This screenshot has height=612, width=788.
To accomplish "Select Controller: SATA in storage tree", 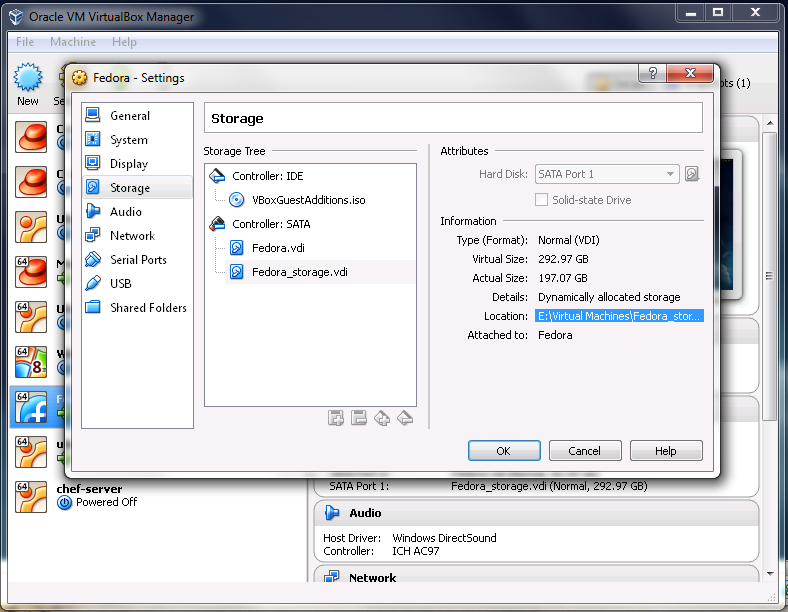I will click(270, 224).
